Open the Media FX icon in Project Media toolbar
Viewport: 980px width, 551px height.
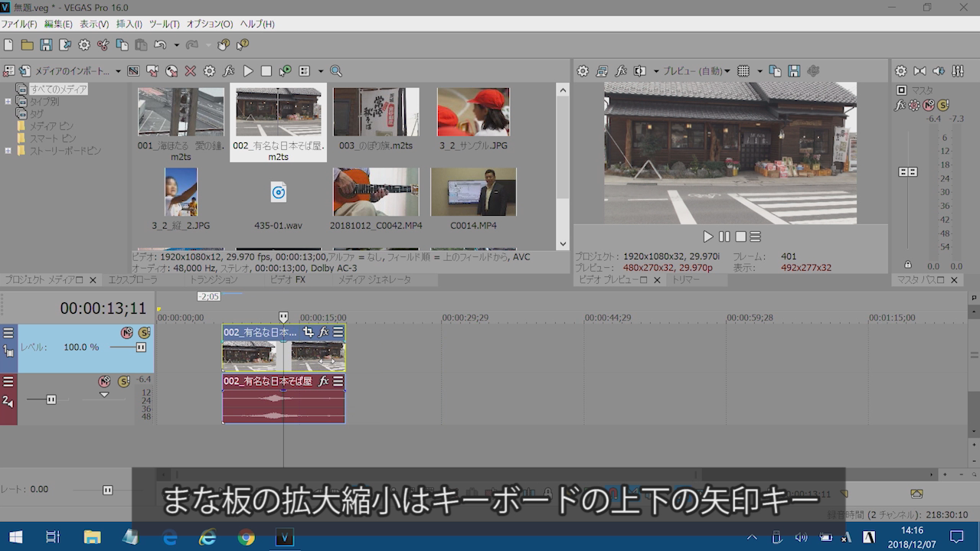[x=228, y=71]
